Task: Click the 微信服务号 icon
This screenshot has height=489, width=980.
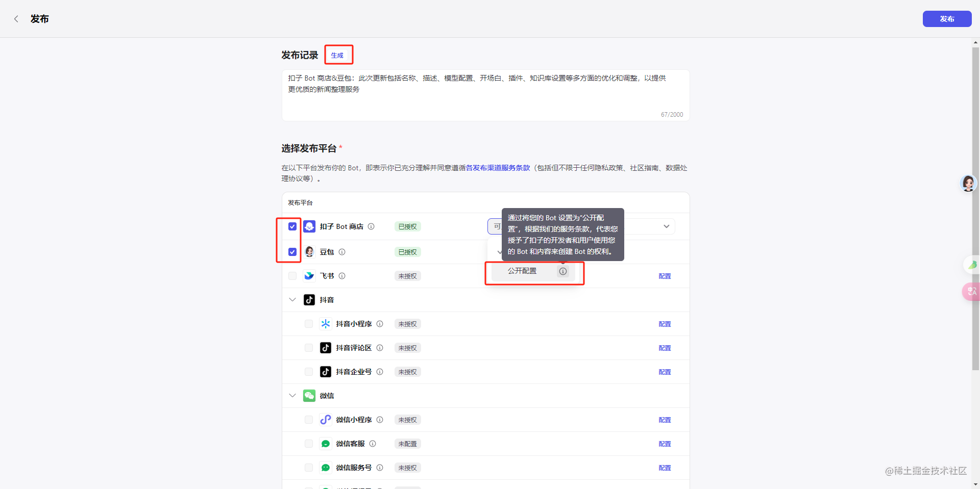Action: click(326, 468)
